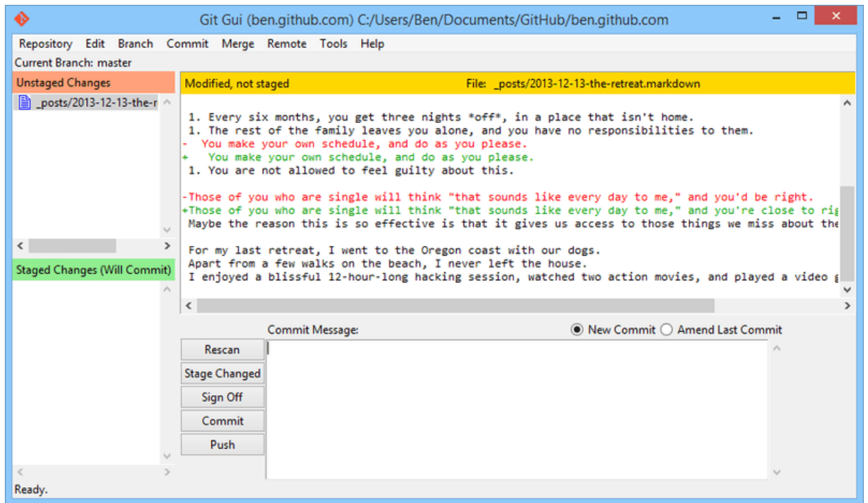Click the line 'Every six months, you get three nights'
This screenshot has width=868, height=503.
pos(442,118)
